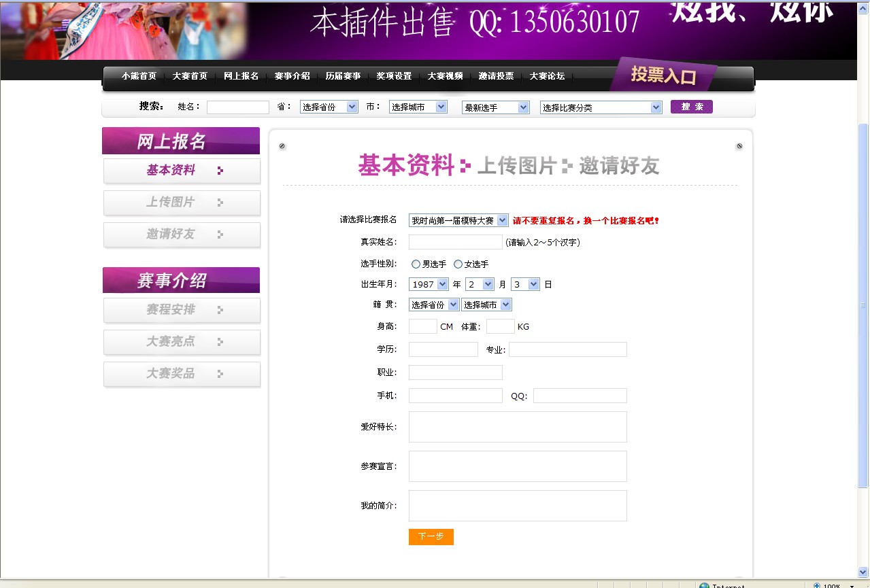The image size is (870, 588).
Task: Click the 专业 input field
Action: pos(568,349)
